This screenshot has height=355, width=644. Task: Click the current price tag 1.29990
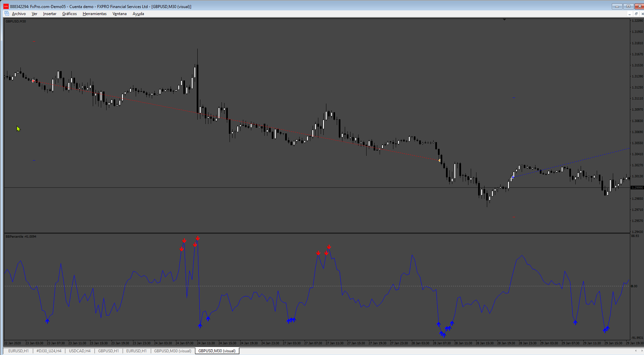point(637,188)
